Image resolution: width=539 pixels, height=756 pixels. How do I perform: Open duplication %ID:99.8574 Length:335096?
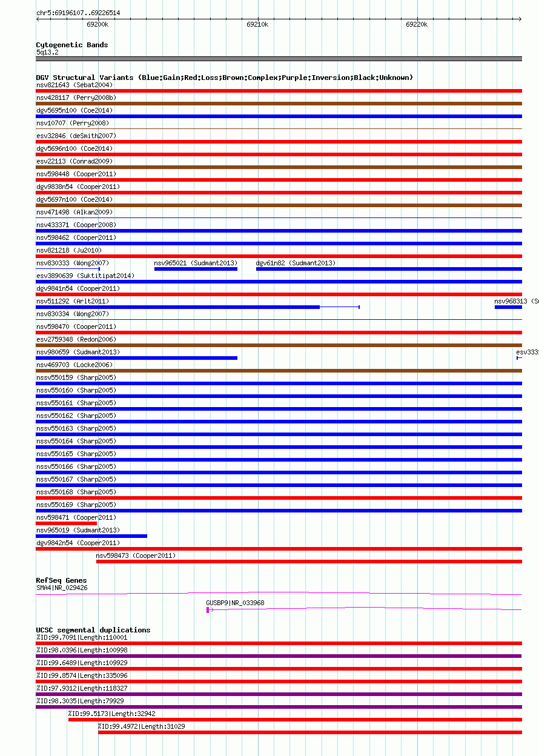(x=82, y=675)
